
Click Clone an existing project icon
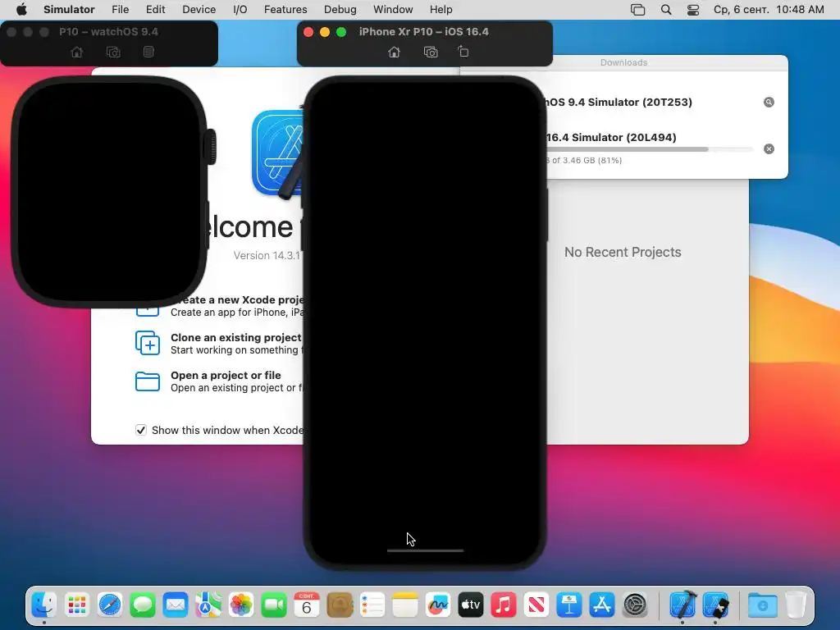[148, 343]
